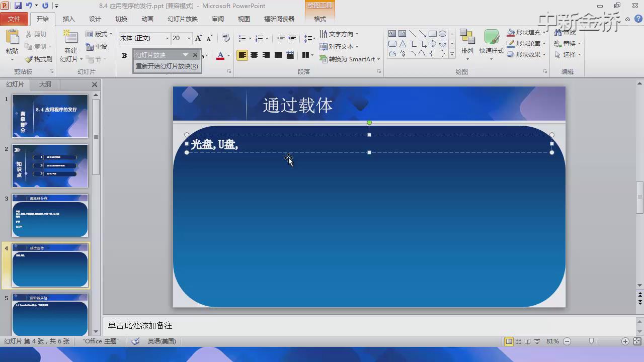Open the Shape Fill (形状填充) dropdown
644x362 pixels.
point(526,33)
